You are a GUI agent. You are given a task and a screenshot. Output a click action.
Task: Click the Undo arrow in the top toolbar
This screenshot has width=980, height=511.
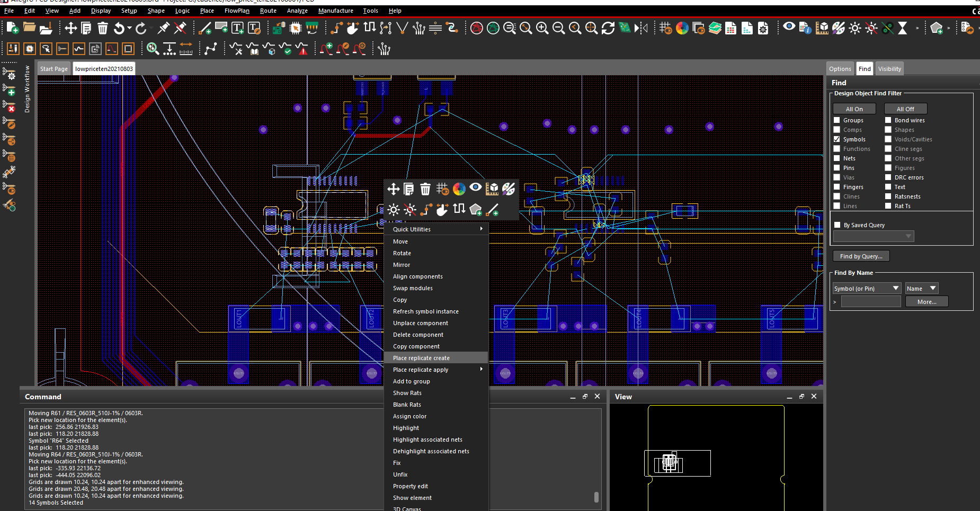[x=119, y=28]
